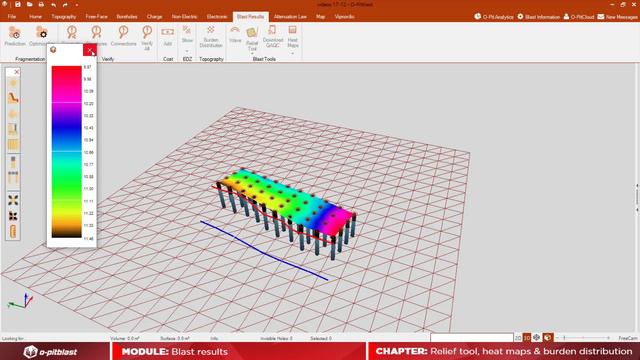Click the open folder quick access icon
Image resolution: width=640 pixels, height=360 pixels.
29,4
